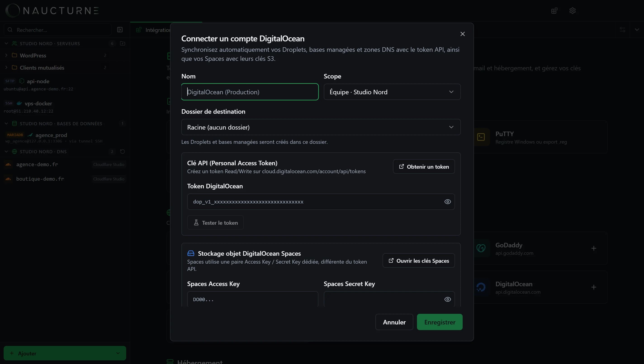Refresh the DNS section
644x364 pixels.
[123, 151]
